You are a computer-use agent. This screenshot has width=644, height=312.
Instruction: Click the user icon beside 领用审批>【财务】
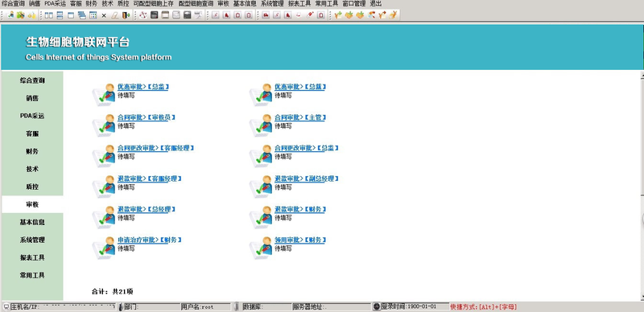tap(260, 247)
